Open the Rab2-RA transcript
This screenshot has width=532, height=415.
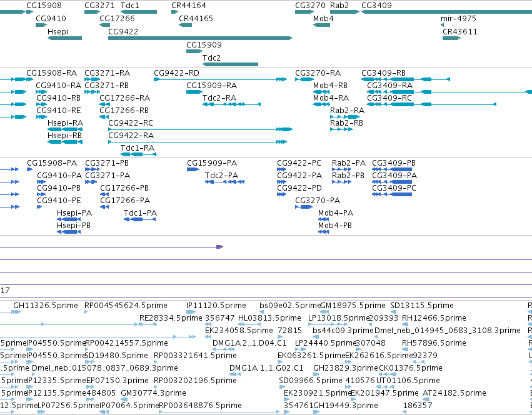(344, 117)
